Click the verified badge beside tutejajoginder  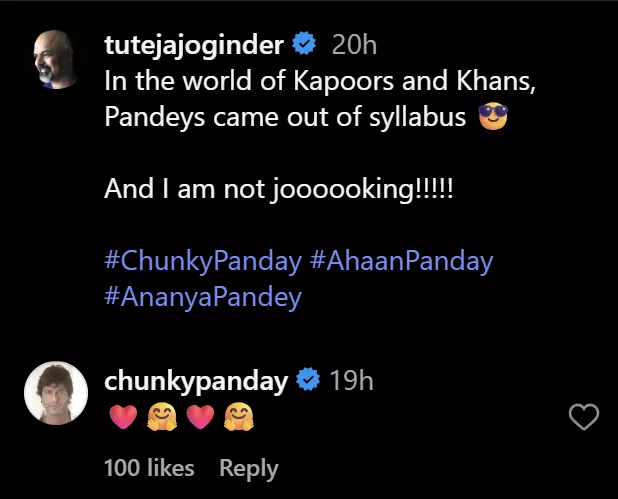point(304,44)
